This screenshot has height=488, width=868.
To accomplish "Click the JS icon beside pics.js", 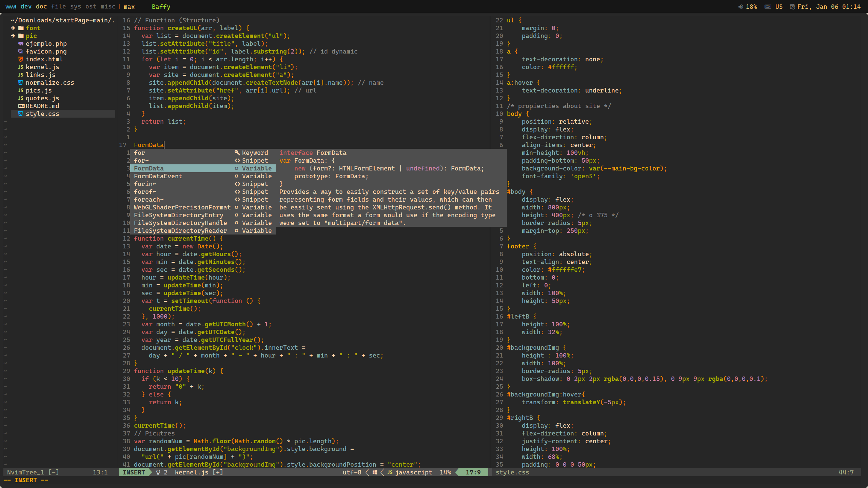I will [21, 90].
